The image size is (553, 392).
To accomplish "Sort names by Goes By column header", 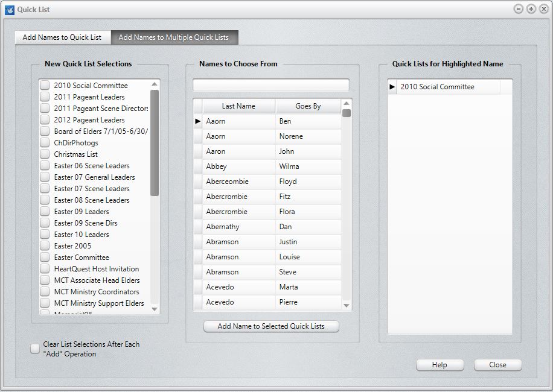I will [308, 106].
